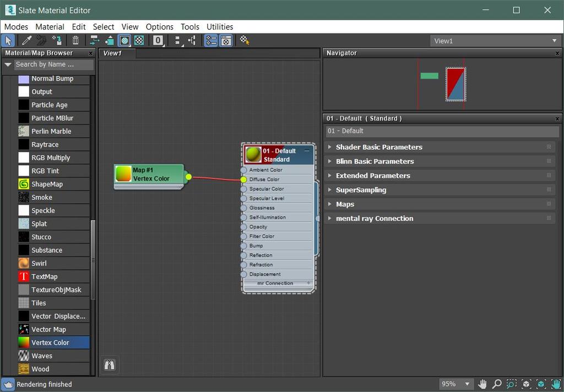Screen dimensions: 564x392
Task: Delete selected with the trash icon
Action: pyautogui.click(x=75, y=41)
